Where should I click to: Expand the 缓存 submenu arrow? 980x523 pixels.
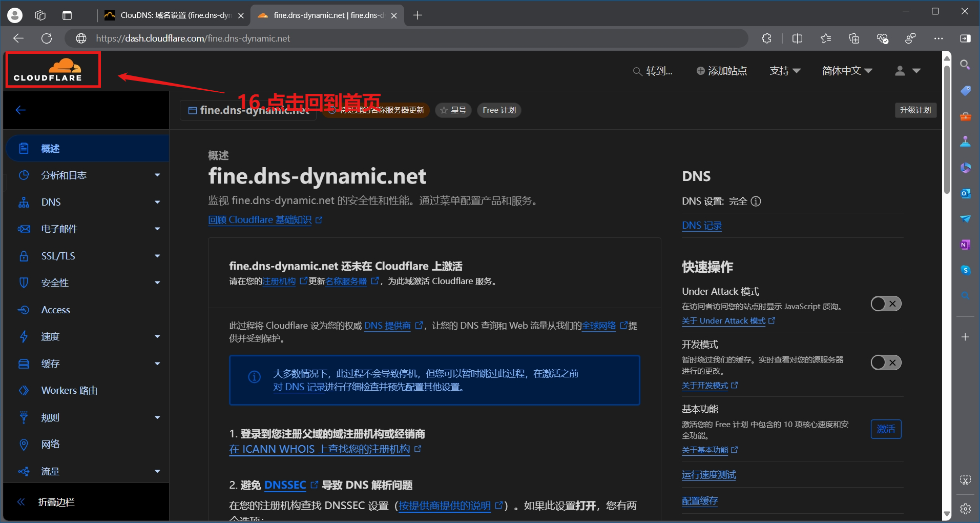tap(157, 364)
